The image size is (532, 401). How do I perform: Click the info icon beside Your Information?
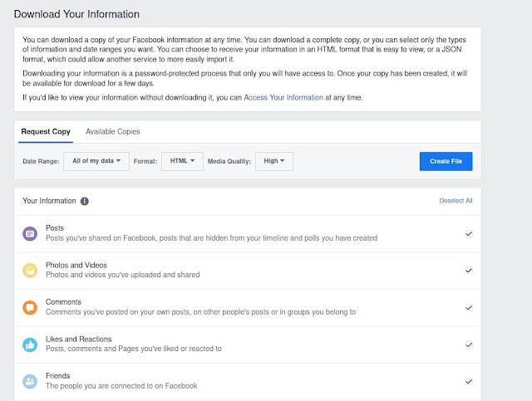point(85,201)
